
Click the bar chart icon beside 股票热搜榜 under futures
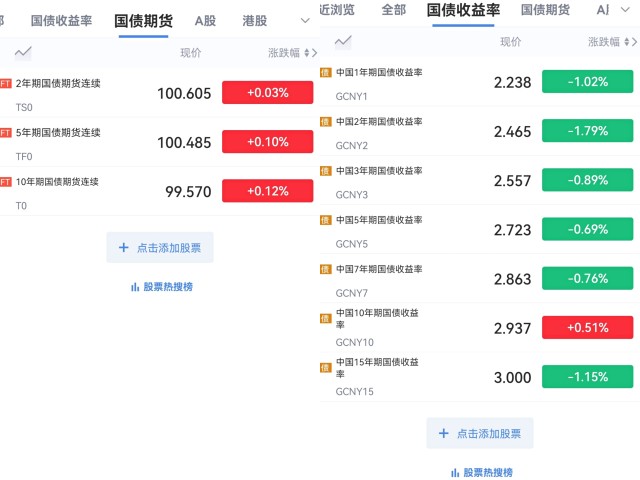point(135,287)
